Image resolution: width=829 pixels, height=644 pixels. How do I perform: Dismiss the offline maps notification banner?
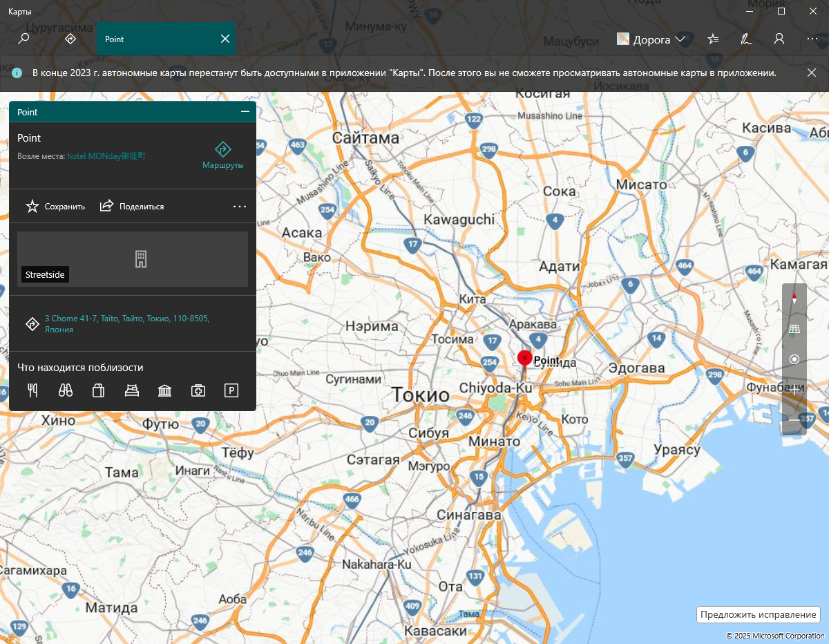[812, 73]
